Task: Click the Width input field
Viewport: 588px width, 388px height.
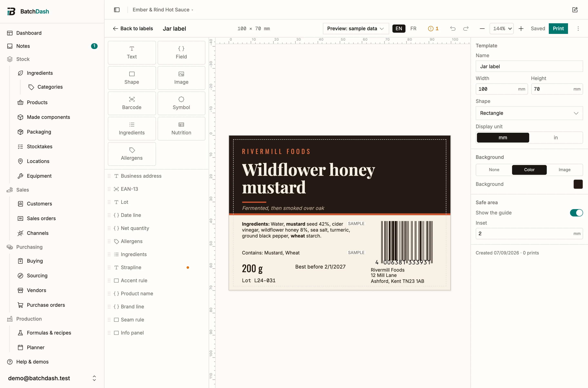Action: tap(501, 89)
